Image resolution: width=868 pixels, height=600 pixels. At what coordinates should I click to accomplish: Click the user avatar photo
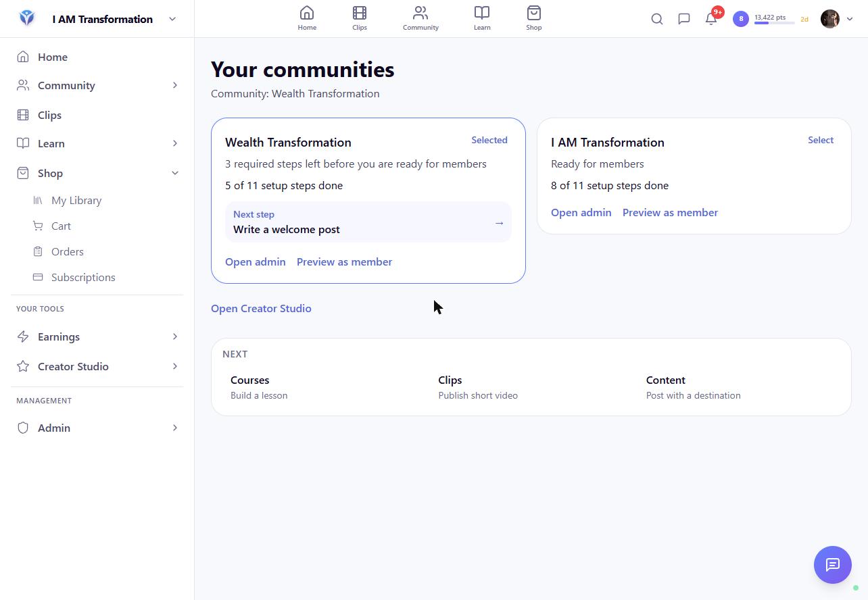[830, 19]
